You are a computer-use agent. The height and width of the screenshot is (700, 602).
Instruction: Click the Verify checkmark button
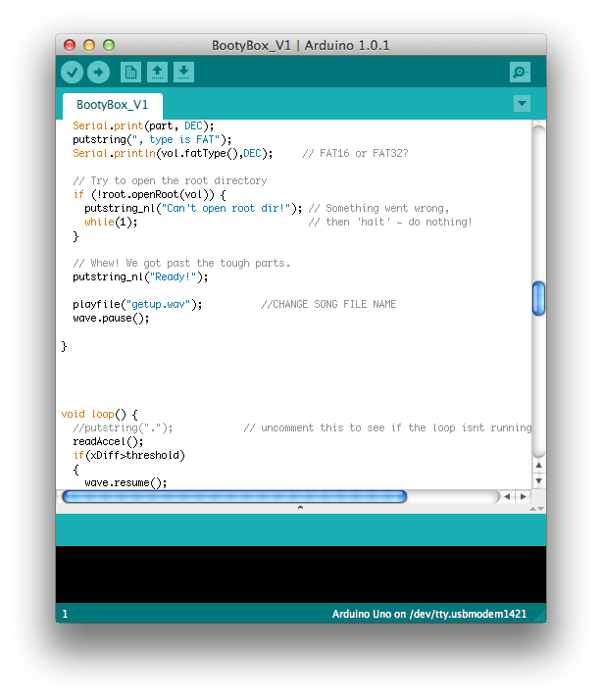tap(72, 72)
